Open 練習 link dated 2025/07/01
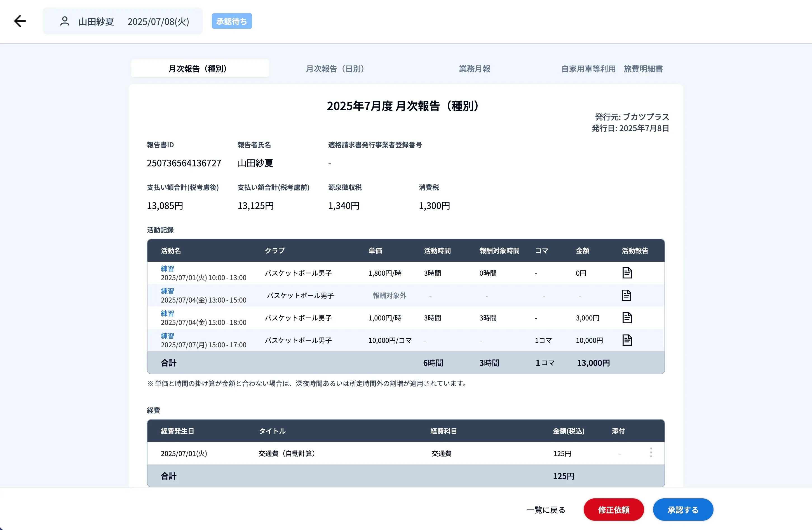Screen dimensions: 812x530 click(x=167, y=268)
